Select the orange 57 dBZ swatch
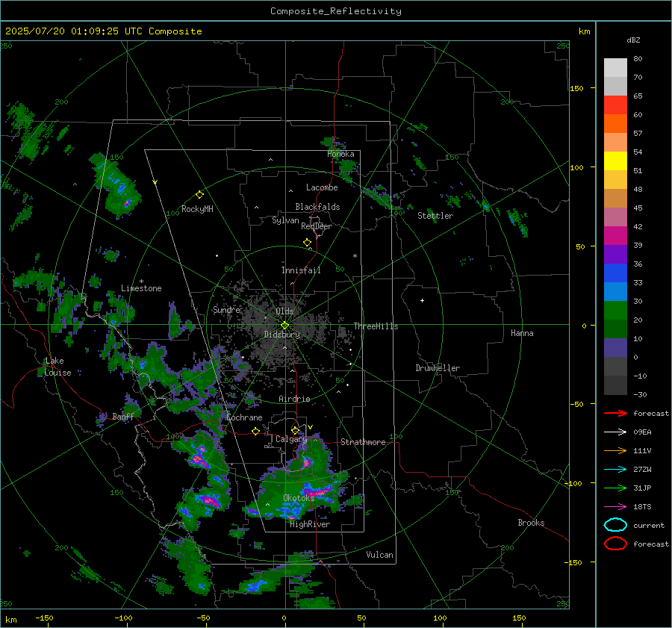Image resolution: width=672 pixels, height=628 pixels. (615, 124)
